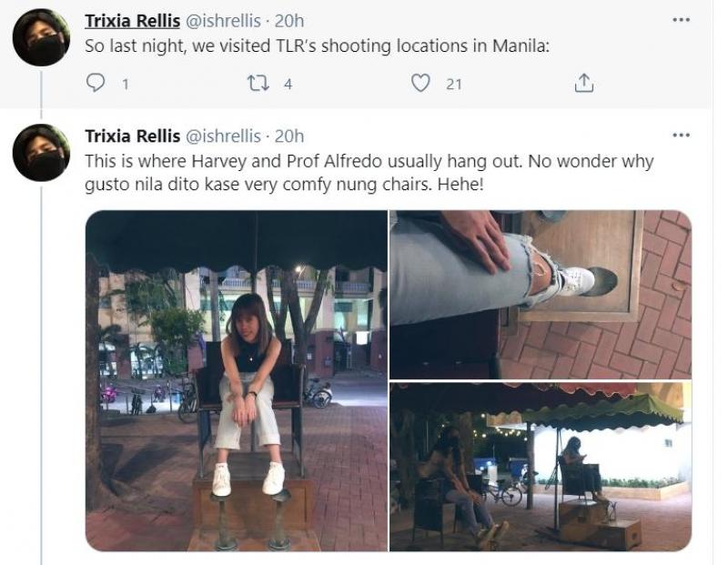Open the 20h timestamp of first tweet
Viewport: 728px width, 565px height.
[x=289, y=20]
